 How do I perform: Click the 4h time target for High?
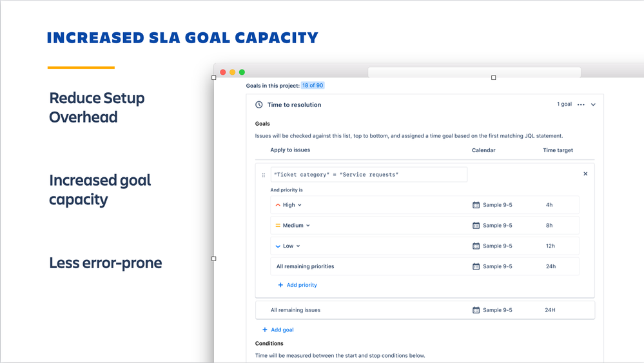tap(549, 205)
